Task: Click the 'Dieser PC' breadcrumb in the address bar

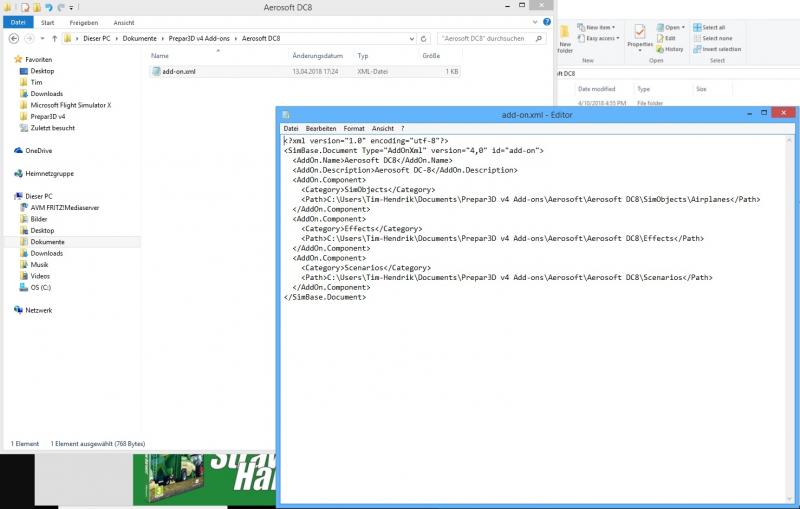Action: (96, 38)
